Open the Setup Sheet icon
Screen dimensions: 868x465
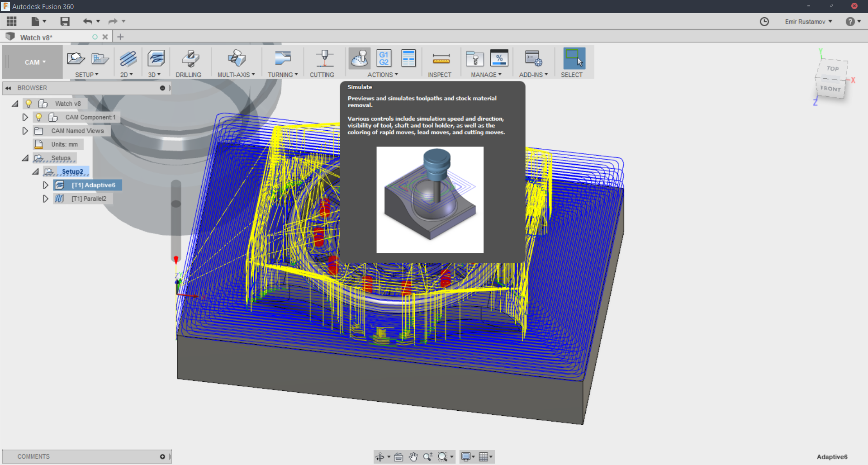pyautogui.click(x=408, y=59)
